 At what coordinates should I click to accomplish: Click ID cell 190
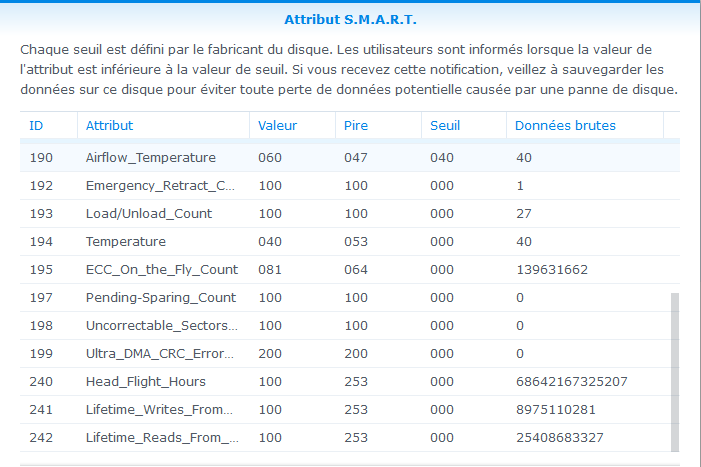click(x=41, y=158)
